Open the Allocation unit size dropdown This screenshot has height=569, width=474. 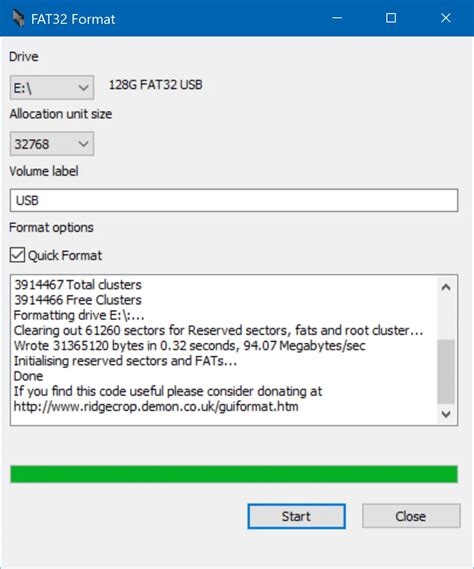pos(52,144)
